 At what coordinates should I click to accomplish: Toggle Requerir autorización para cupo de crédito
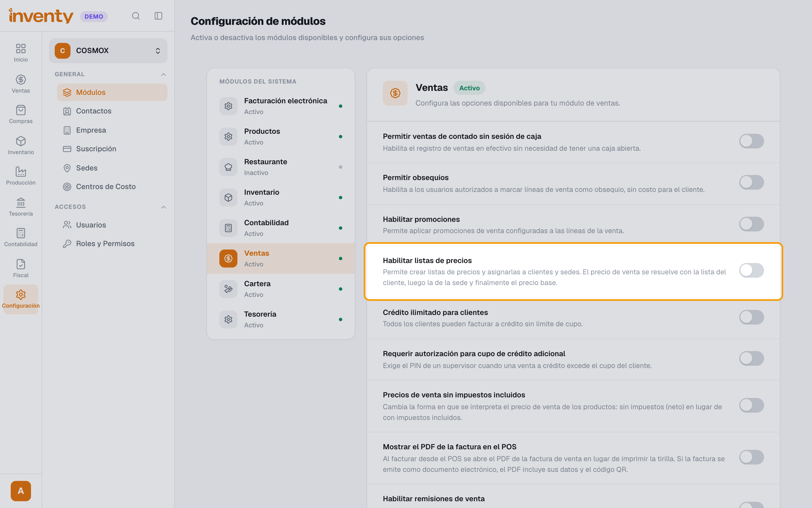click(751, 358)
